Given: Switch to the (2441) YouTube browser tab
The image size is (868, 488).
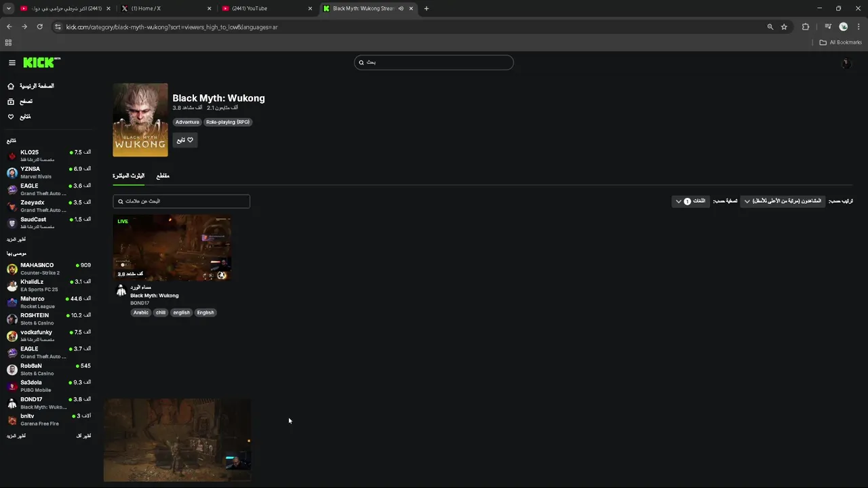Looking at the screenshot, I should pos(267,8).
